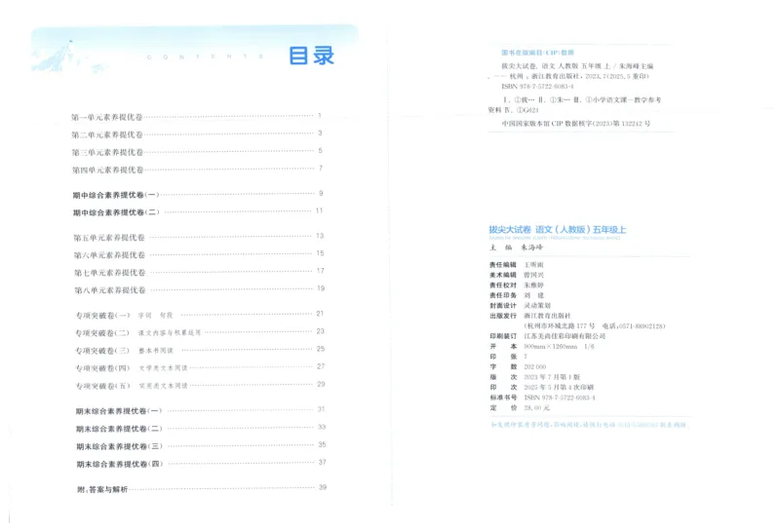Click the entry '第二单元素养提优卷'
780x532 pixels.
[107, 134]
